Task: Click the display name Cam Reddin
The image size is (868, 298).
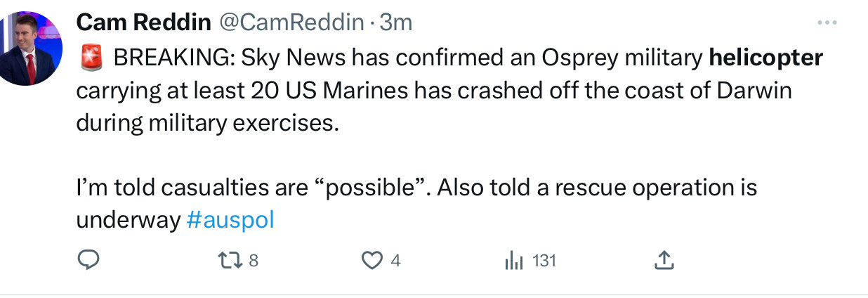Action: point(143,22)
